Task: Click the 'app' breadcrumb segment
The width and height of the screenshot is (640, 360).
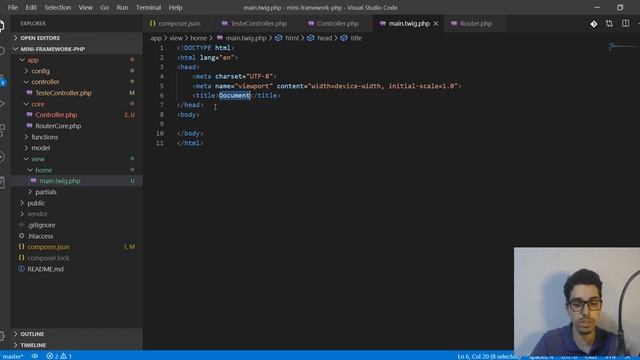Action: [x=156, y=38]
